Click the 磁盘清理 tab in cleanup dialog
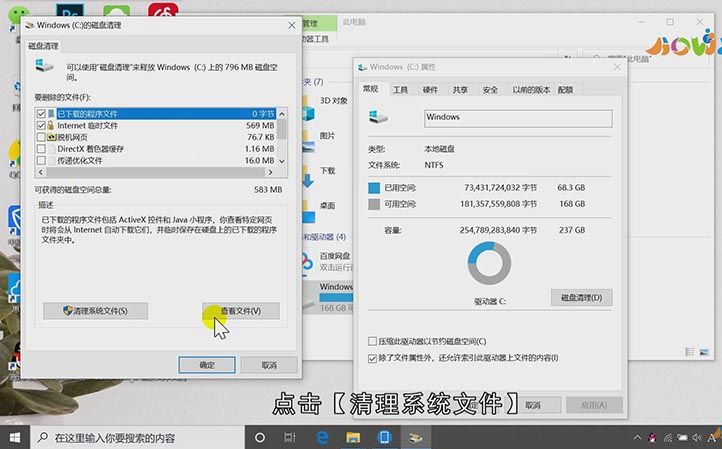The width and height of the screenshot is (722, 449). 43,46
